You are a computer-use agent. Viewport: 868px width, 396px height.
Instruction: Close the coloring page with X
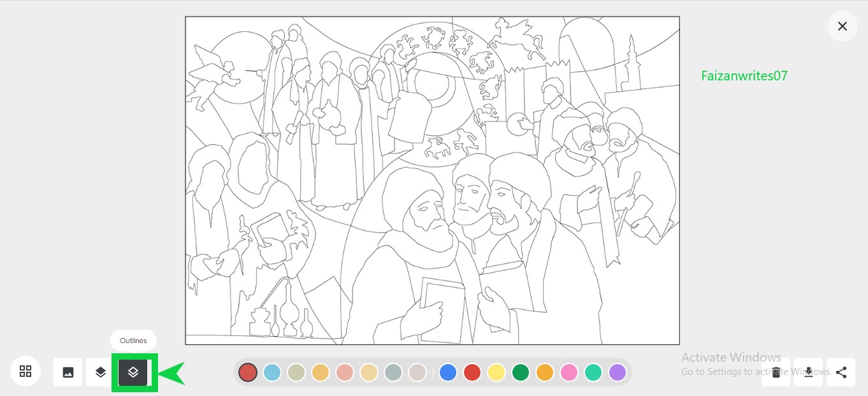(x=843, y=26)
